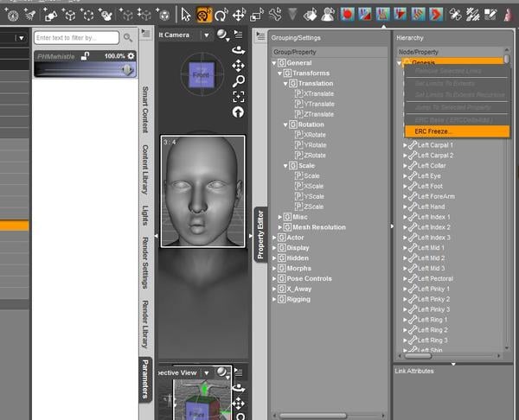Click the frame selection icon in the viewport
This screenshot has width=519, height=420.
click(x=238, y=96)
